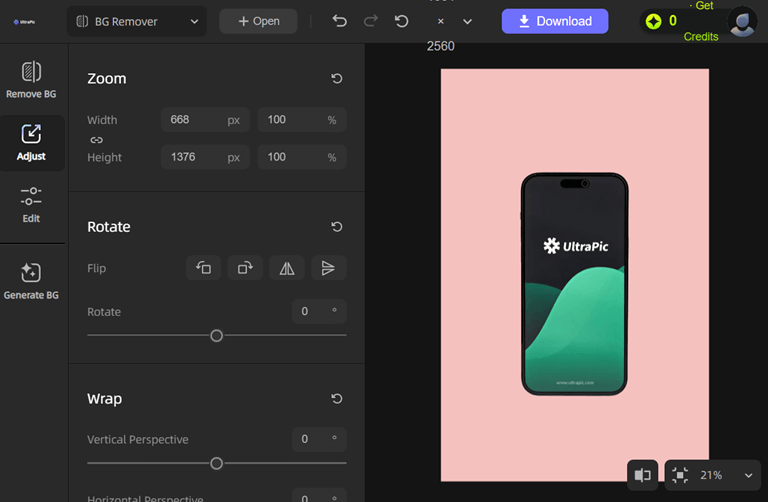Open the Edit panel in sidebar
Image resolution: width=768 pixels, height=502 pixels.
pyautogui.click(x=31, y=205)
